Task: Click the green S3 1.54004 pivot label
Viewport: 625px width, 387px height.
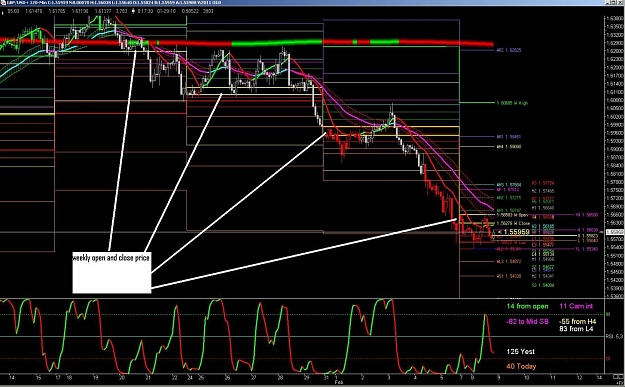Action: 543,285
